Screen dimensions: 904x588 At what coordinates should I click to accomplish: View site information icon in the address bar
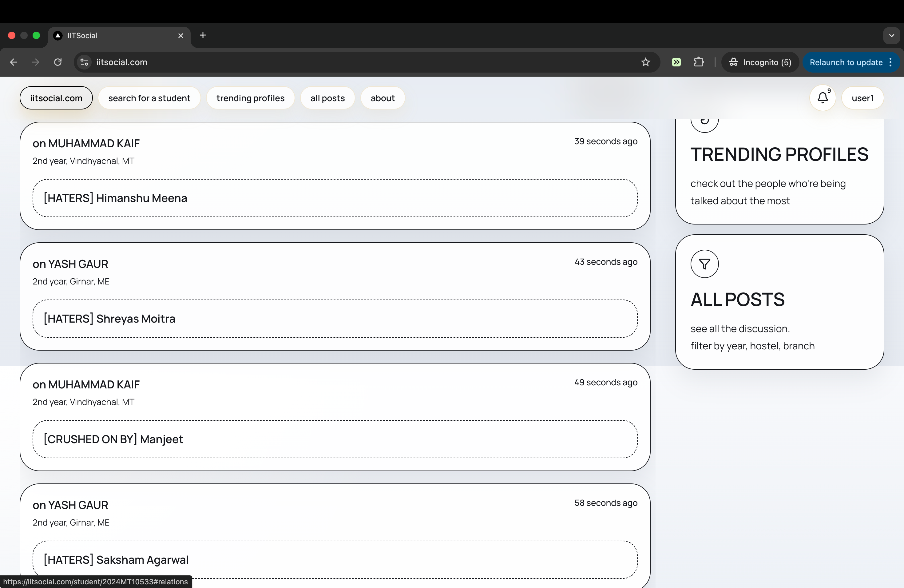pyautogui.click(x=84, y=62)
